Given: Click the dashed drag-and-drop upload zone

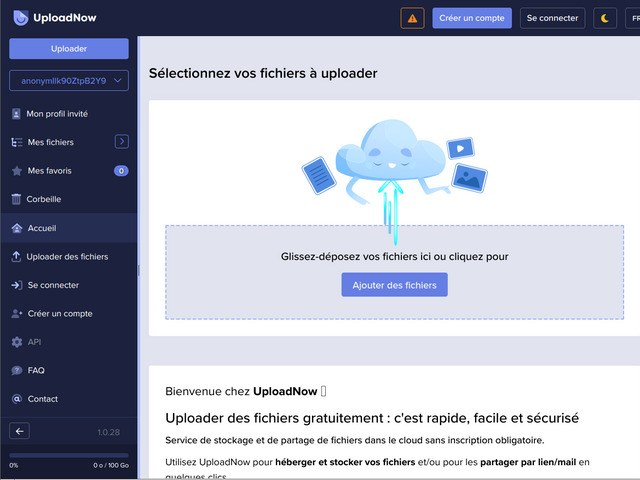Looking at the screenshot, I should 394,272.
